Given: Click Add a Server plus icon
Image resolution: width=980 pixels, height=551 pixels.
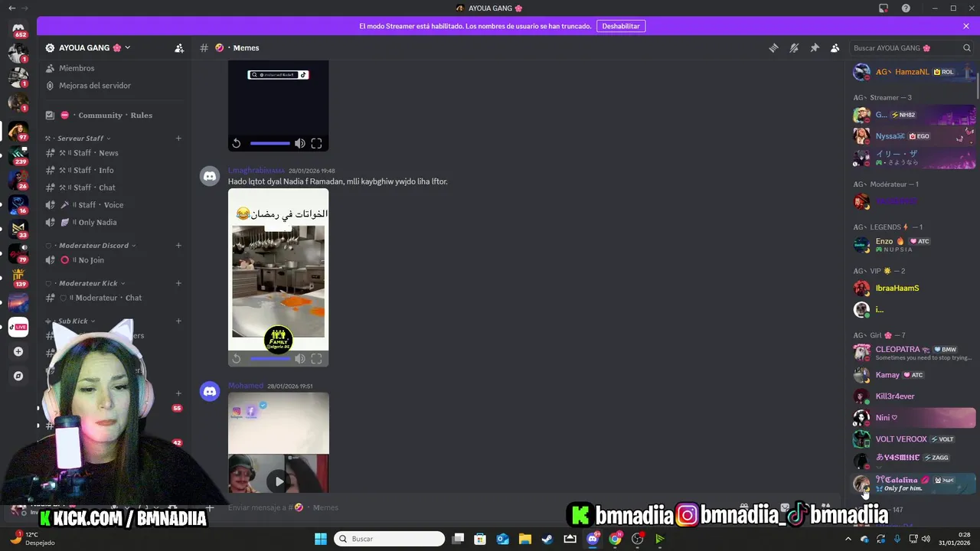Looking at the screenshot, I should tap(18, 352).
